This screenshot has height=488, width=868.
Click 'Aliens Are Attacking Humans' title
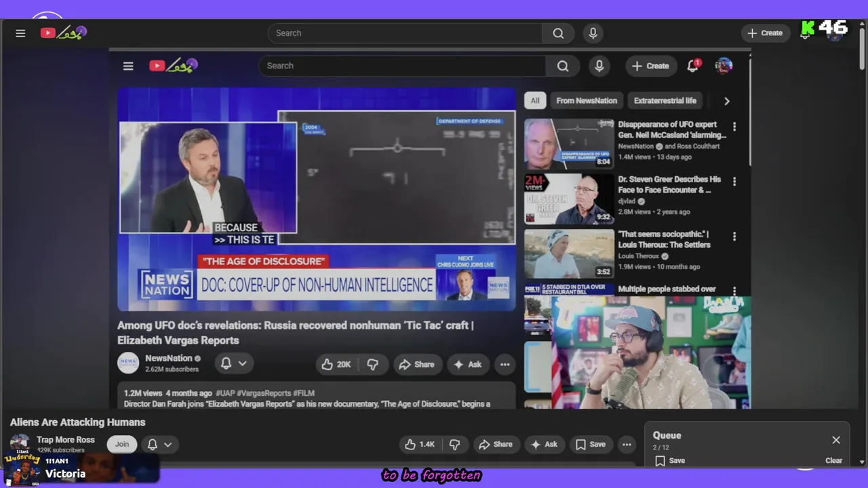click(78, 422)
